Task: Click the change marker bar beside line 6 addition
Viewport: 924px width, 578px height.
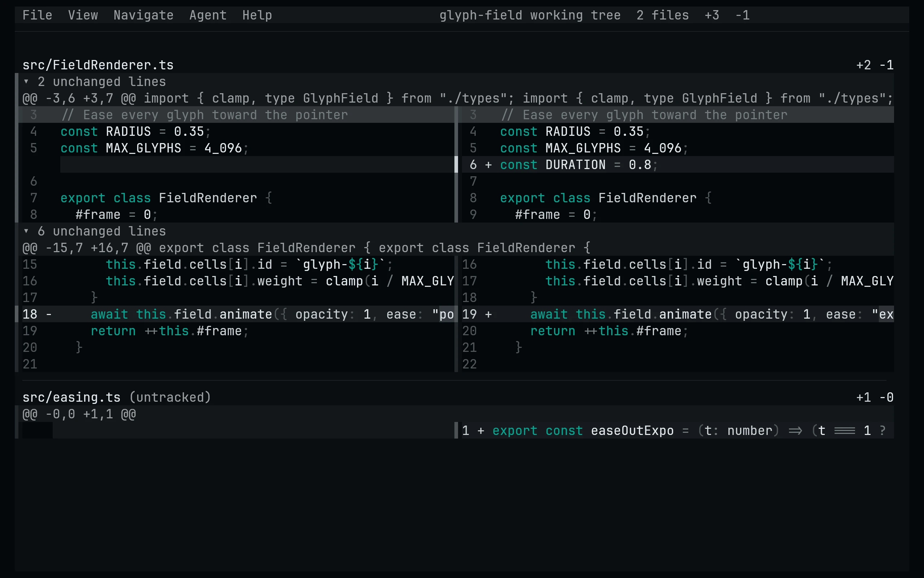Action: click(x=456, y=164)
